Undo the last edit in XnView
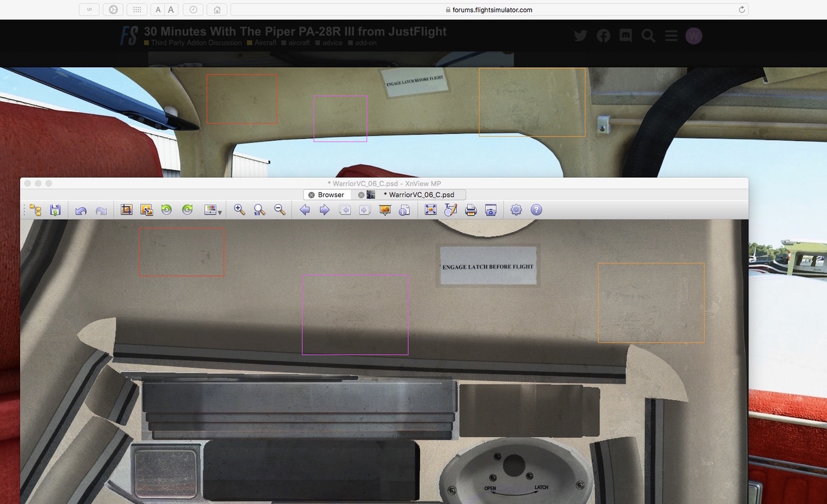The width and height of the screenshot is (827, 504). (x=81, y=210)
